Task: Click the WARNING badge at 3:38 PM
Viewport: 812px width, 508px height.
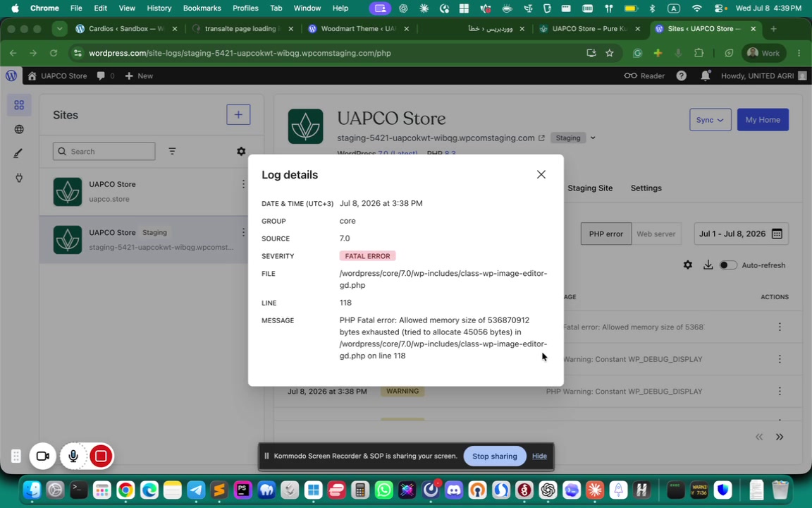Action: pos(402,392)
